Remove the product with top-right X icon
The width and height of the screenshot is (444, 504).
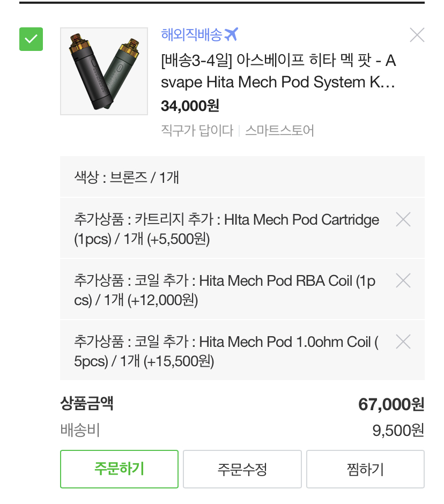point(417,35)
